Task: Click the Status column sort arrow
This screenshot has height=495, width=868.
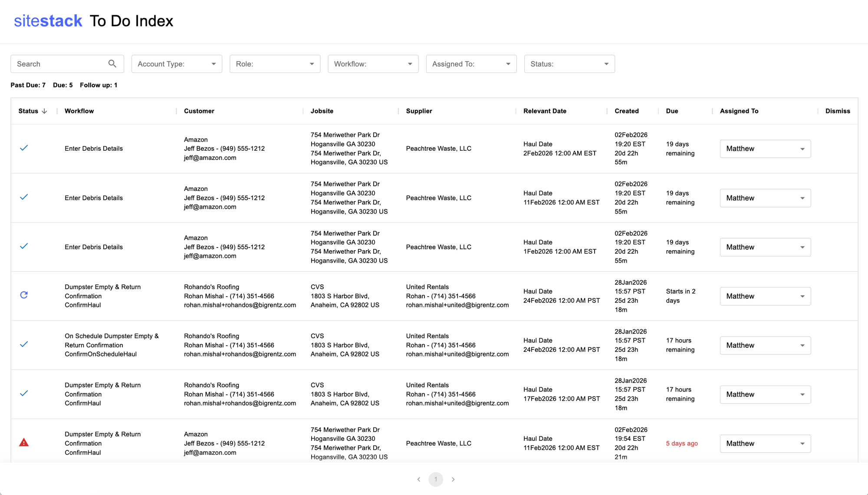Action: [44, 111]
